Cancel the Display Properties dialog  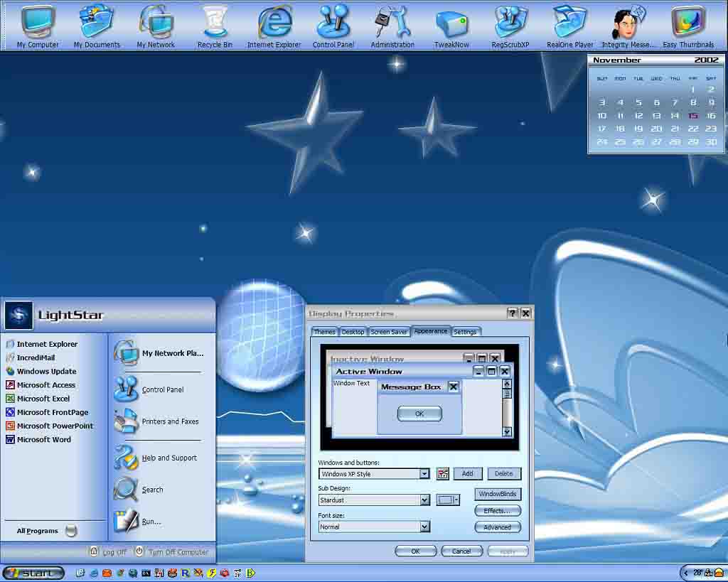pos(461,551)
